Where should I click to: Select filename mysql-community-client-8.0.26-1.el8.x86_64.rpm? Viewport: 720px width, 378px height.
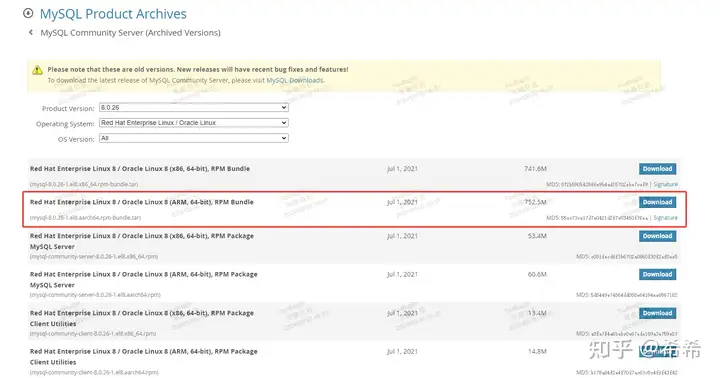pos(93,333)
